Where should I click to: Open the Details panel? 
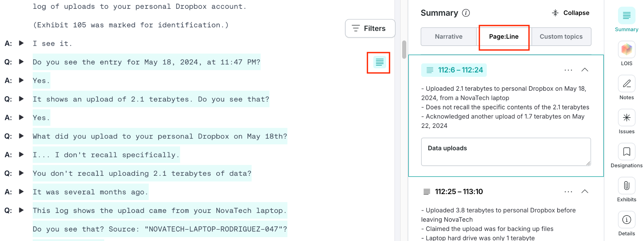[x=626, y=224]
